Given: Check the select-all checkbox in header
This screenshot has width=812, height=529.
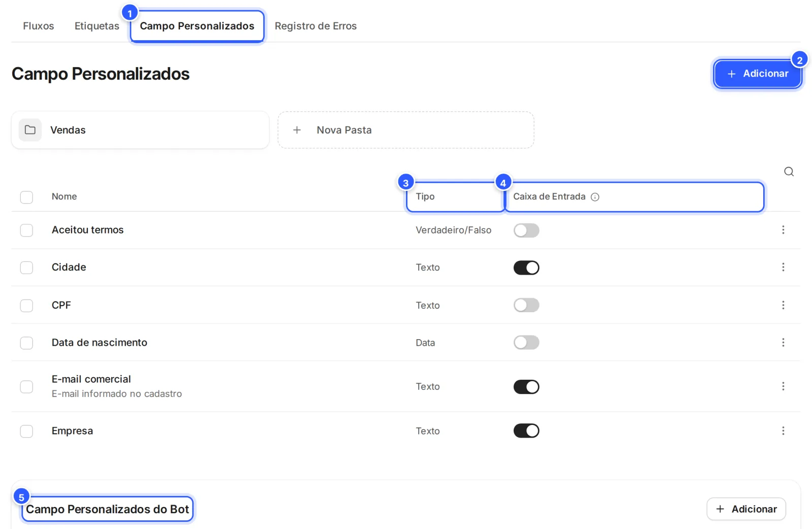Looking at the screenshot, I should tap(26, 197).
